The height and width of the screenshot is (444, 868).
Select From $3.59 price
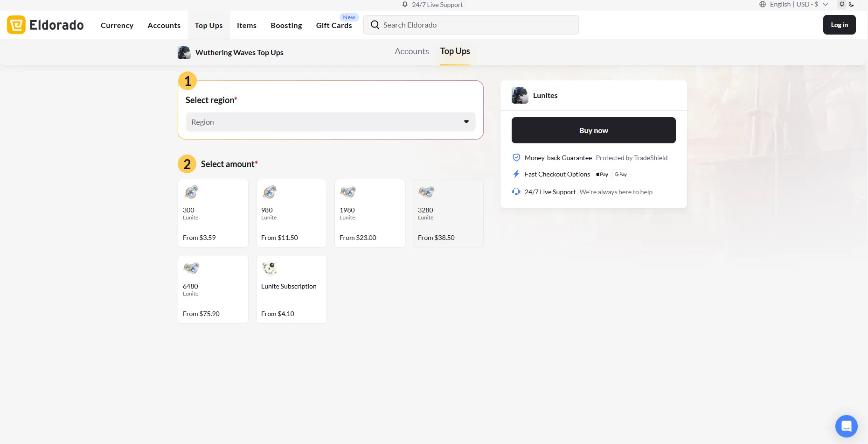199,238
